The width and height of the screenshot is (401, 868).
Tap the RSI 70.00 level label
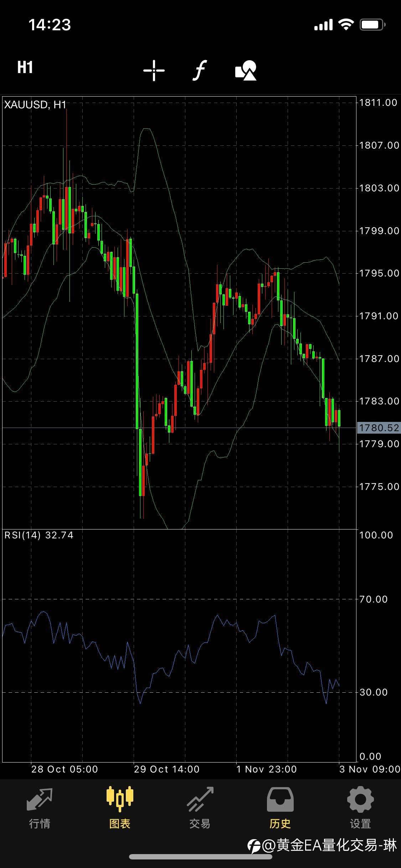(373, 599)
